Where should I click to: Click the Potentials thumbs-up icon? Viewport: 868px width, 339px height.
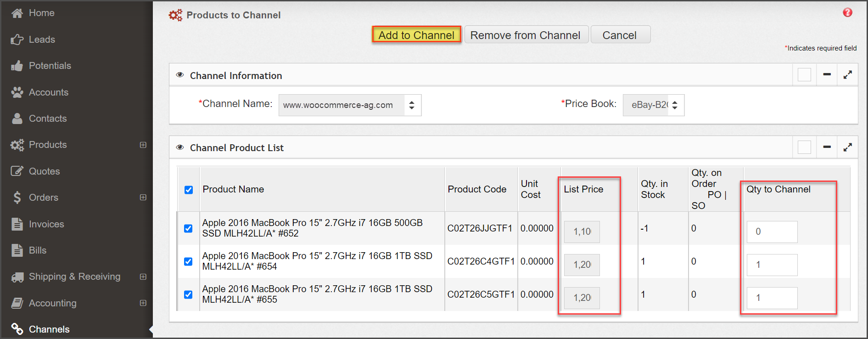(x=17, y=66)
